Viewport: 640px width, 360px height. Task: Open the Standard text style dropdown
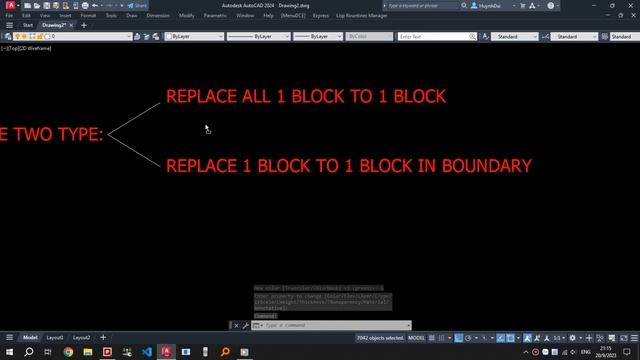coord(515,37)
